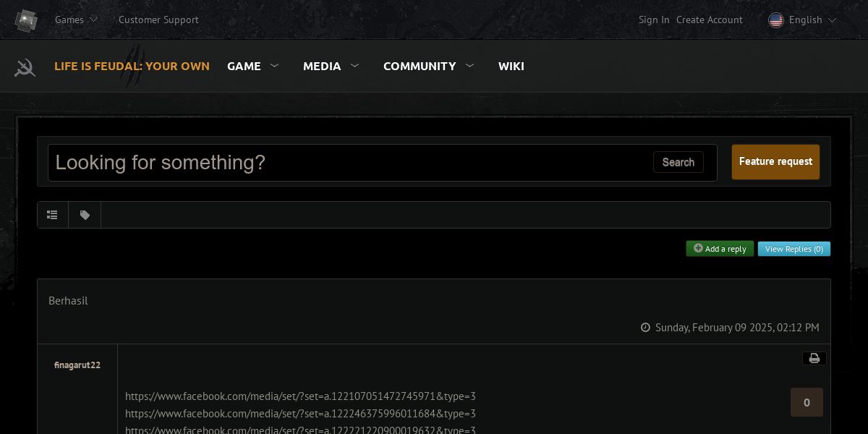This screenshot has height=434, width=868.
Task: Open the WIKI menu item
Action: click(x=511, y=66)
